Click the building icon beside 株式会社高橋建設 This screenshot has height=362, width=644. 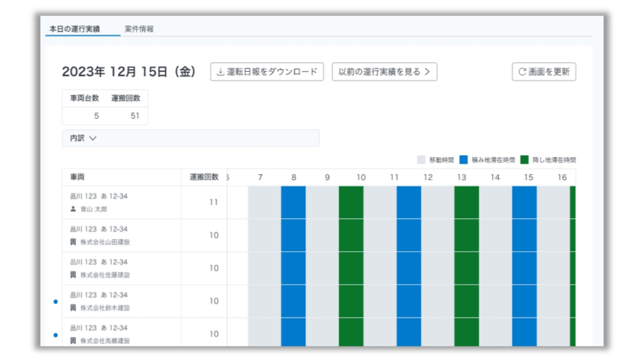coord(74,341)
